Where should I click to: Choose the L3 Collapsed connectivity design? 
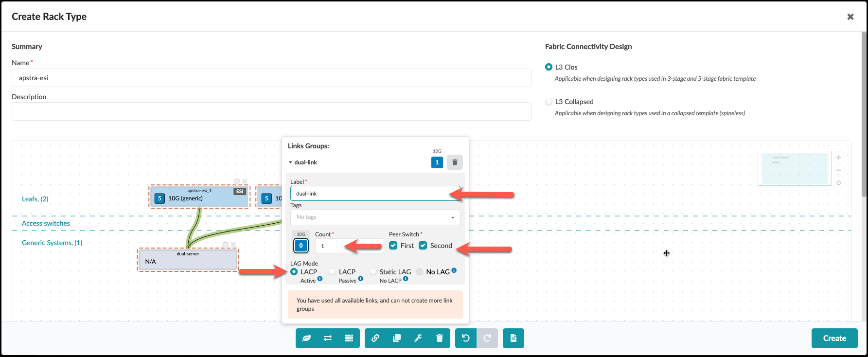549,102
